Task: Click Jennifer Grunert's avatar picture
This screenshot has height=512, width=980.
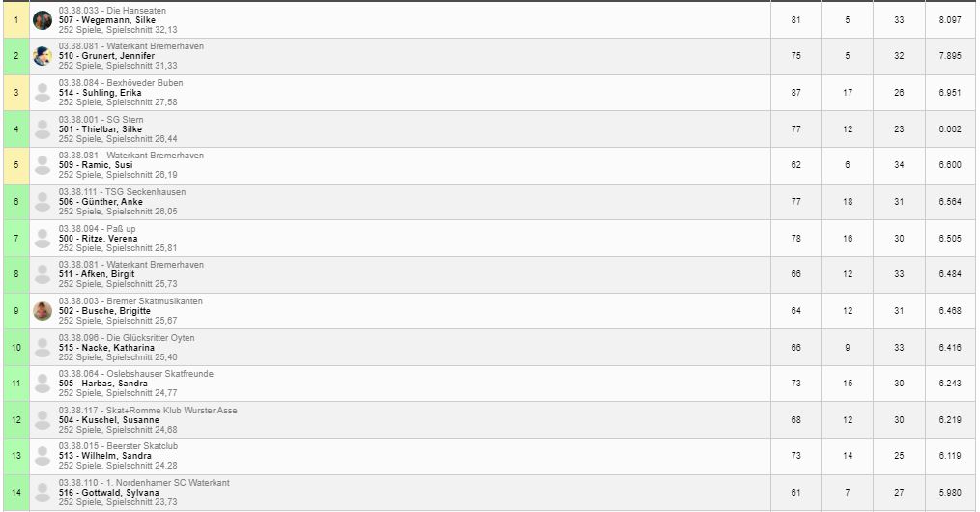Action: click(x=43, y=56)
